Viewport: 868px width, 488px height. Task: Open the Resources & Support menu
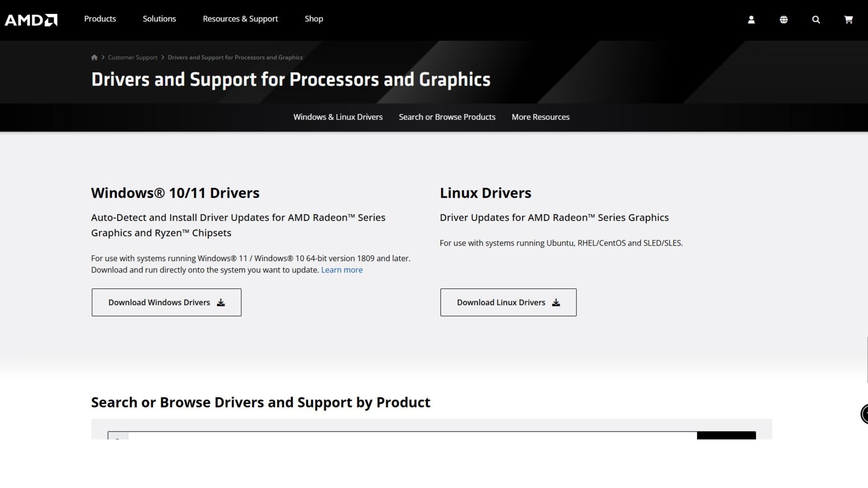pos(240,19)
